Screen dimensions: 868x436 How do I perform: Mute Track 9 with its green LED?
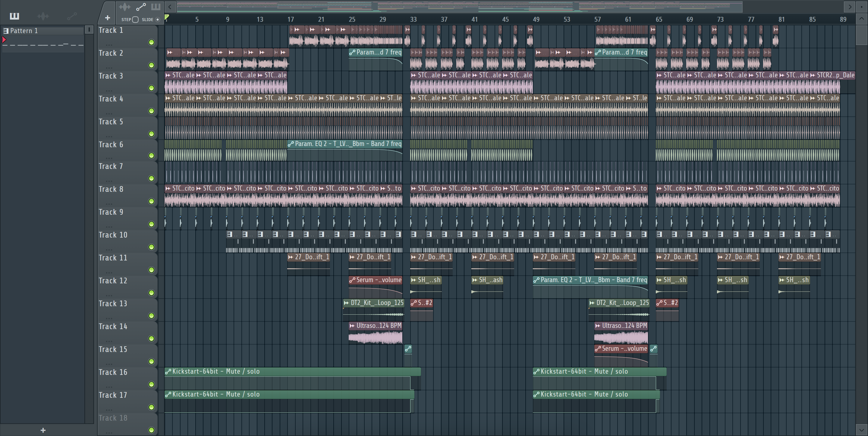tap(151, 224)
